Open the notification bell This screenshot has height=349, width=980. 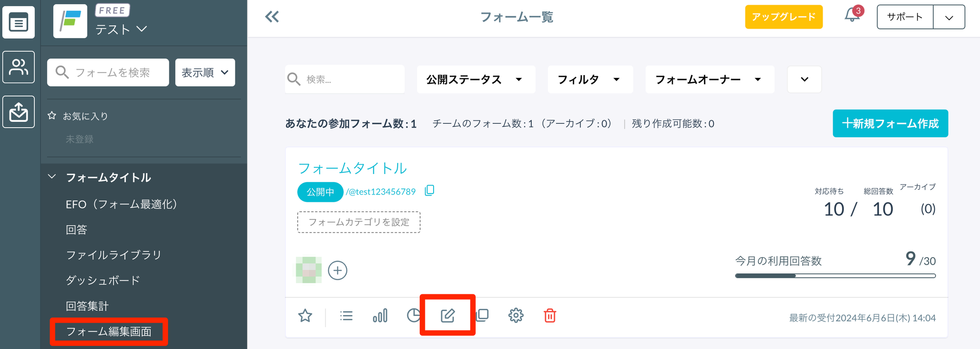pyautogui.click(x=852, y=16)
